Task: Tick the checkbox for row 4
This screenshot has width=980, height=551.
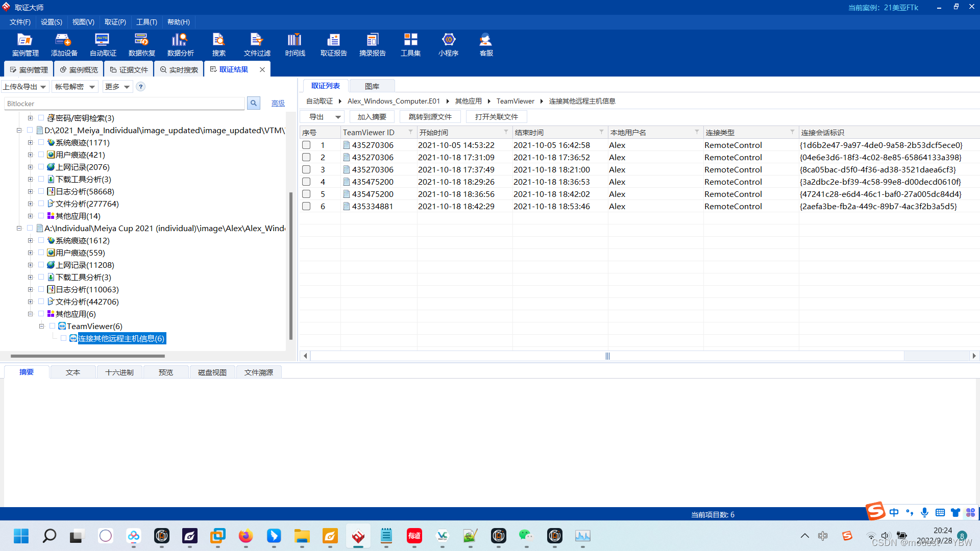Action: [x=306, y=182]
